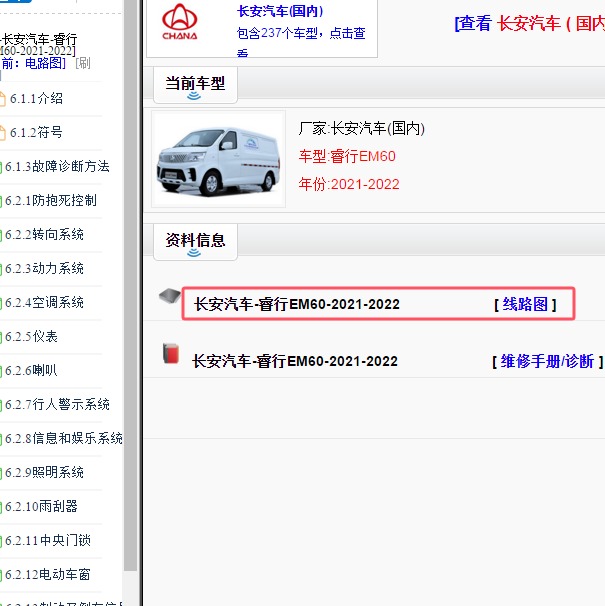Click the CHANA Changan logo
This screenshot has height=606, width=605.
180,22
